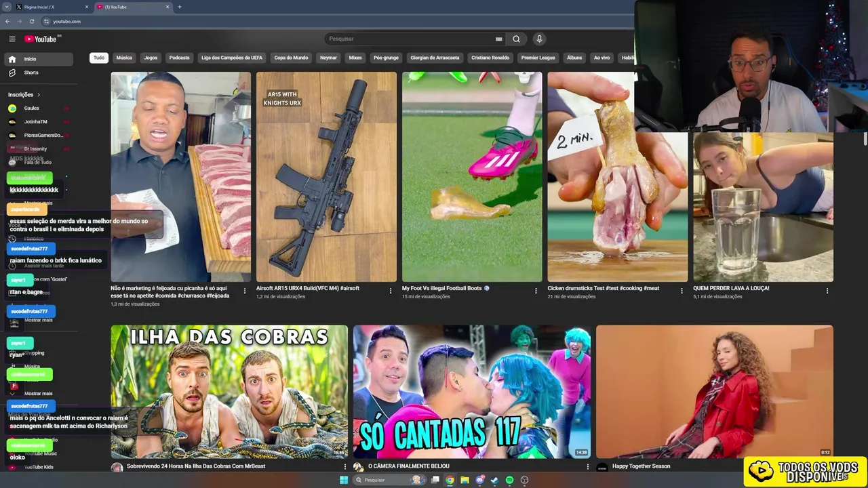
Task: Select the Pós-grunge chip
Action: (x=386, y=58)
